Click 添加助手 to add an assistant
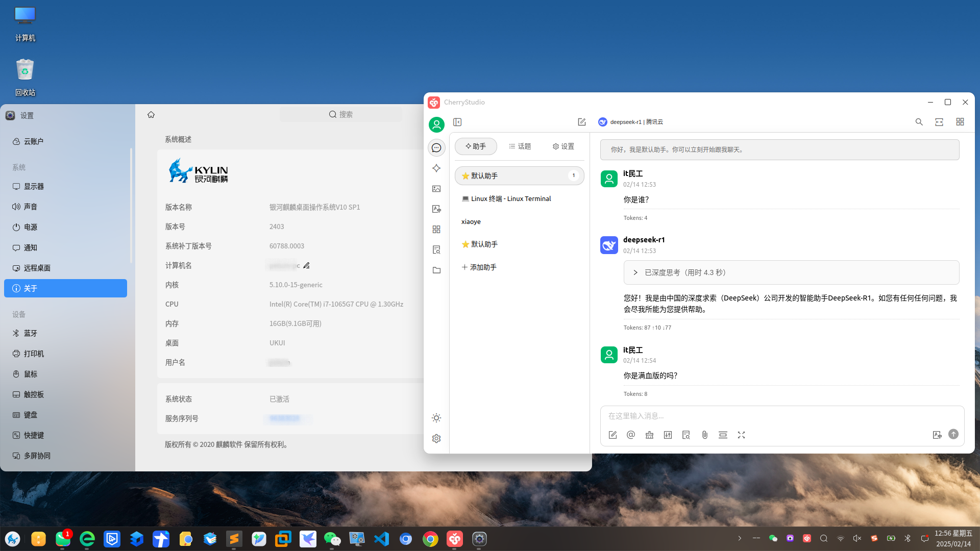This screenshot has height=551, width=980. (479, 267)
